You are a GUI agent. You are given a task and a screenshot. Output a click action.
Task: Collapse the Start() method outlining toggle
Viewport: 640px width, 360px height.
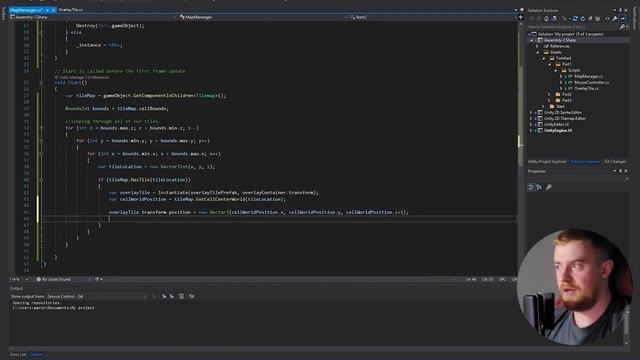[x=41, y=83]
